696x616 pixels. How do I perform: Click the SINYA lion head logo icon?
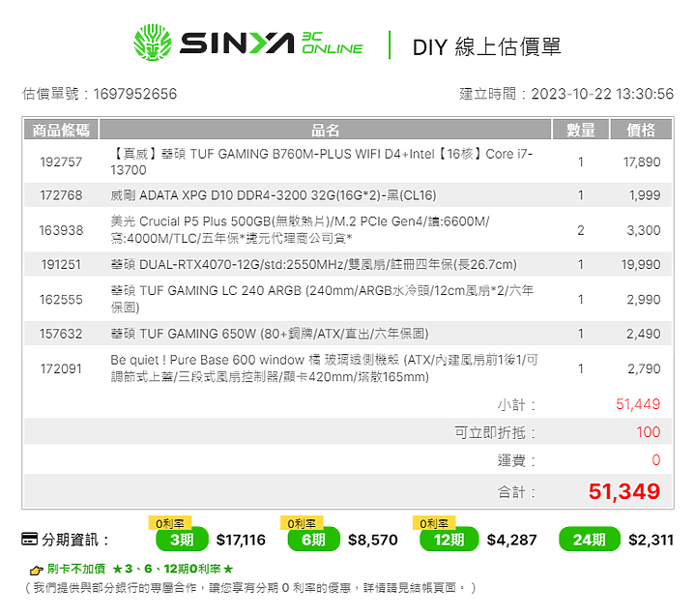tap(153, 43)
